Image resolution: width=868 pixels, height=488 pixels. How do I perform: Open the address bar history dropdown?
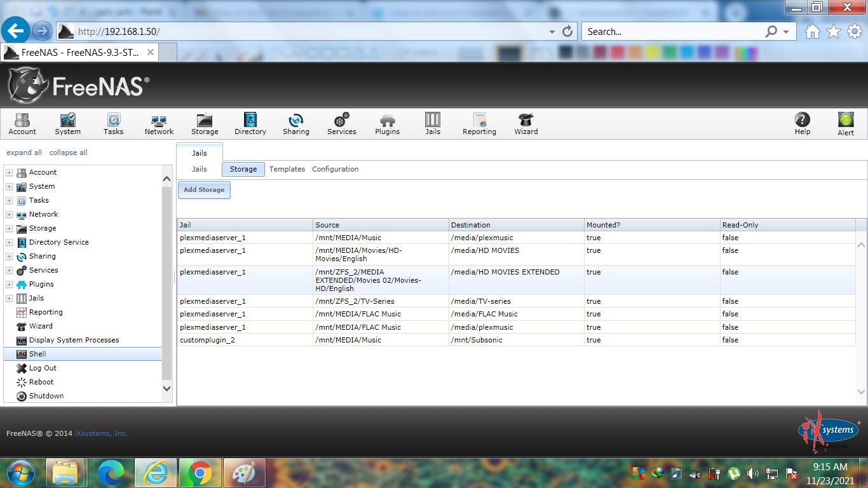coord(552,31)
